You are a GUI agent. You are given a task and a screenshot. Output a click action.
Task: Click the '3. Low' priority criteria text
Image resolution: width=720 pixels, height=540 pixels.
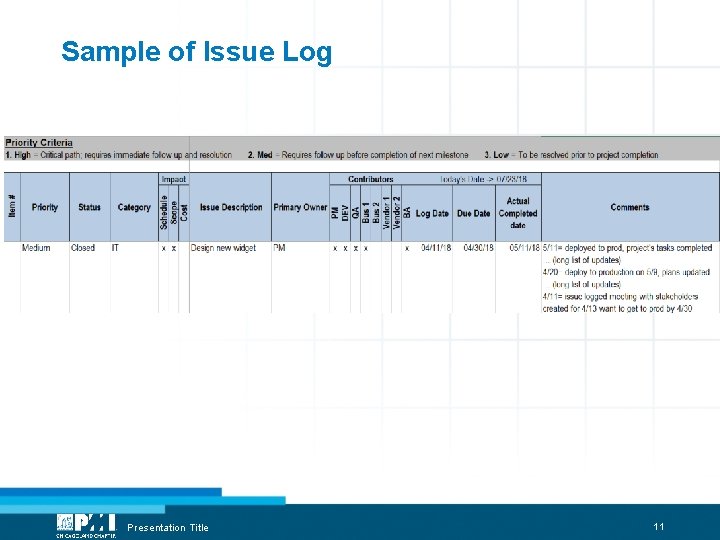(x=571, y=155)
